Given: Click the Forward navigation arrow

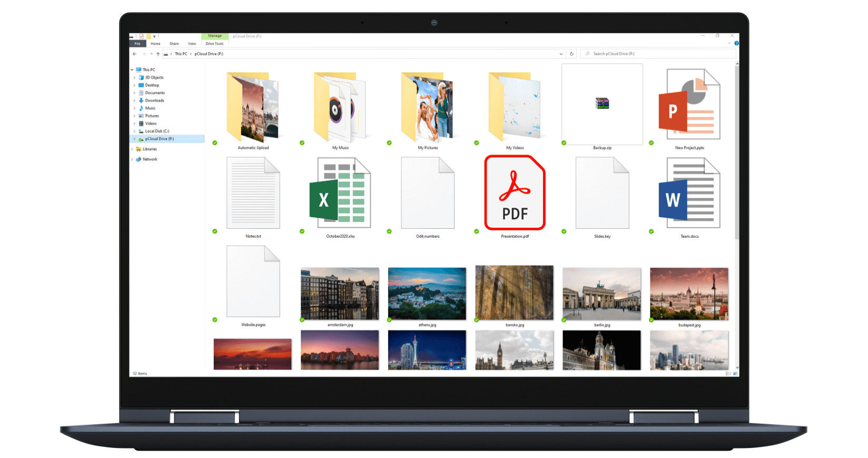Looking at the screenshot, I should click(144, 54).
